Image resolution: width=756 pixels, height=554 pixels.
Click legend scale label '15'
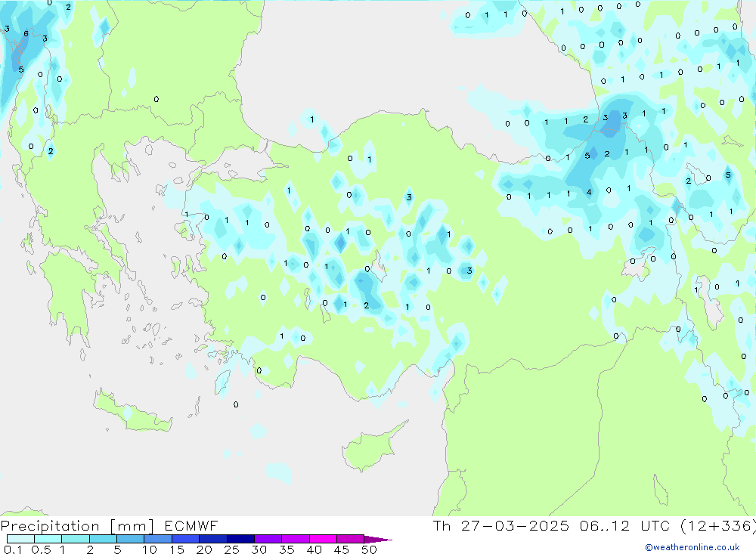tap(177, 549)
